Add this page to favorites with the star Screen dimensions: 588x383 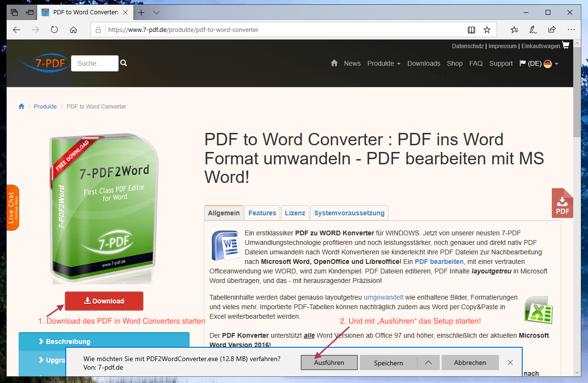(487, 30)
